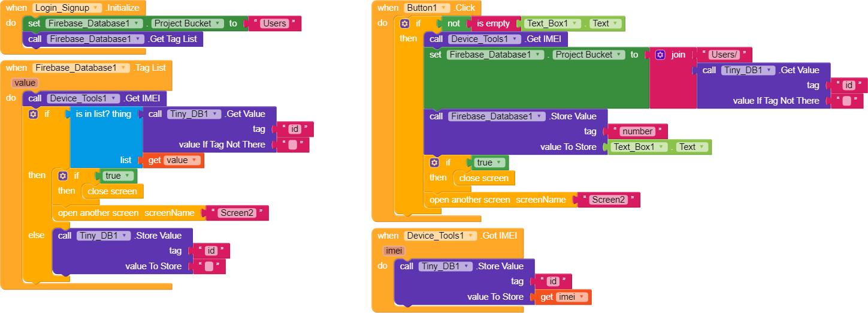868x313 pixels.
Task: Select the 'close screen' block in the Tag List event
Action: (111, 191)
